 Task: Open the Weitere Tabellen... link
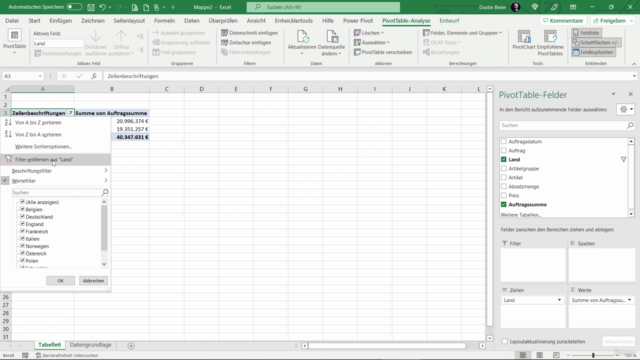click(520, 215)
